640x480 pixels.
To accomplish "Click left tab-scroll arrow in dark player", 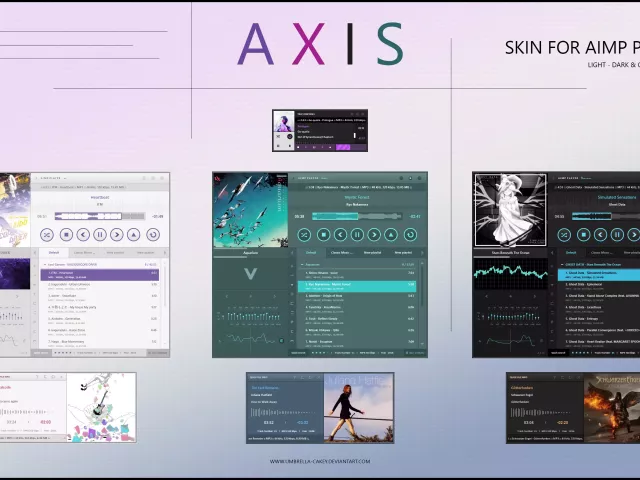I will [552, 253].
